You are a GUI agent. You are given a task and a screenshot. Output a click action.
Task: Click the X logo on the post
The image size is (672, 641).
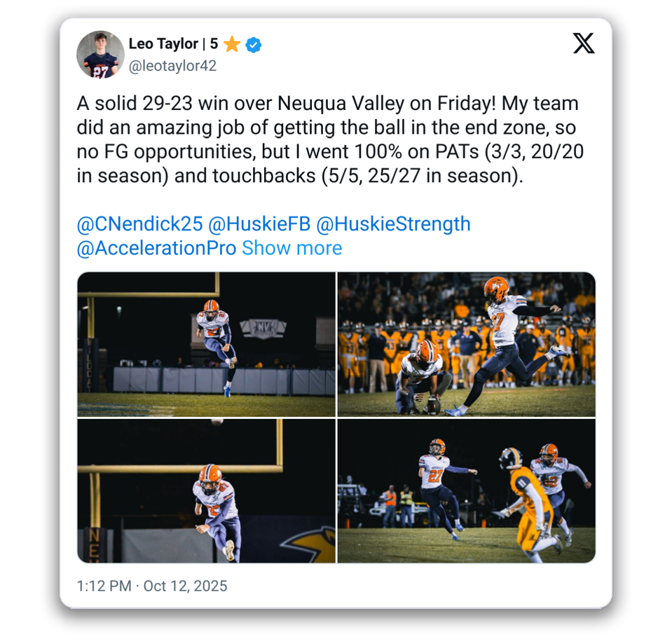pos(583,43)
